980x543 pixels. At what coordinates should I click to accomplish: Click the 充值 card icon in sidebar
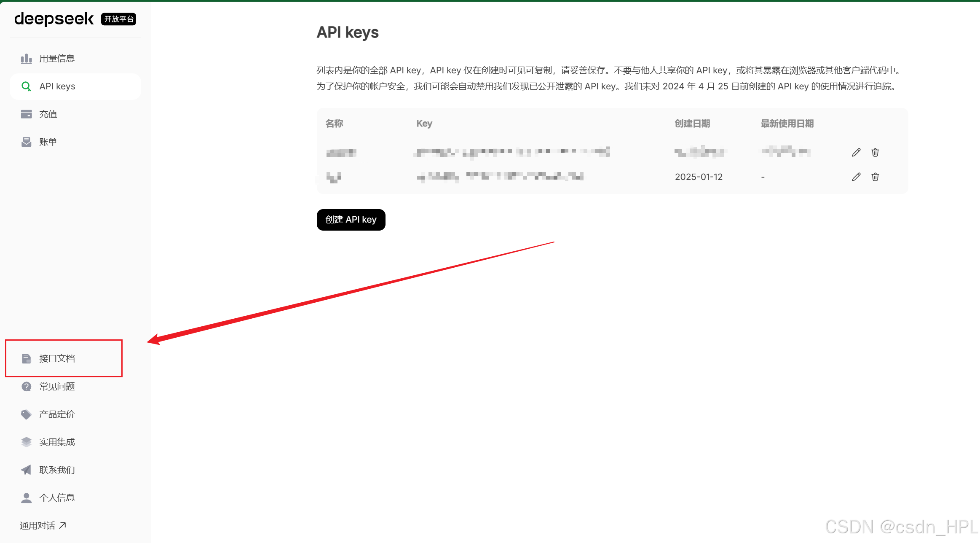[x=26, y=114]
